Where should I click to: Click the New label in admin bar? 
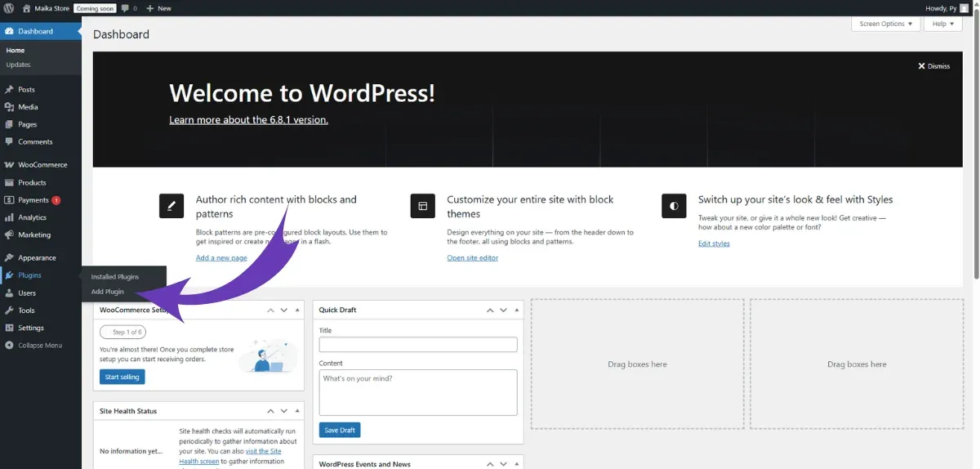(x=164, y=8)
